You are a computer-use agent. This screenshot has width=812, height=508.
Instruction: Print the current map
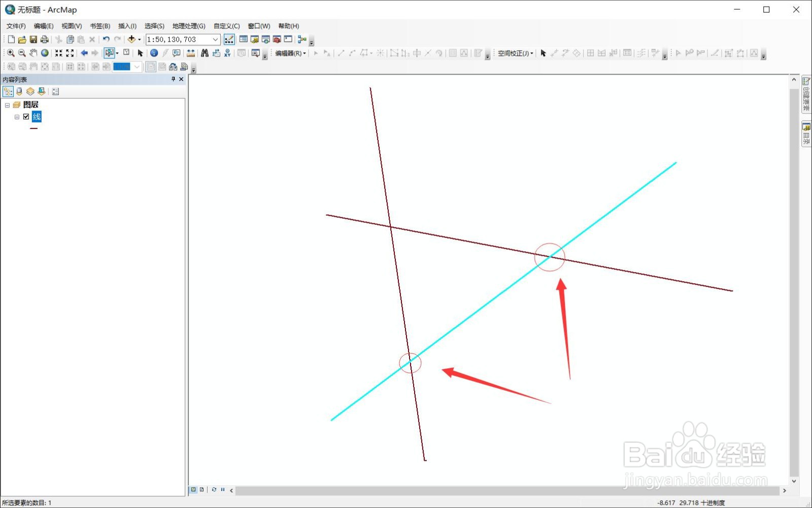coord(44,40)
